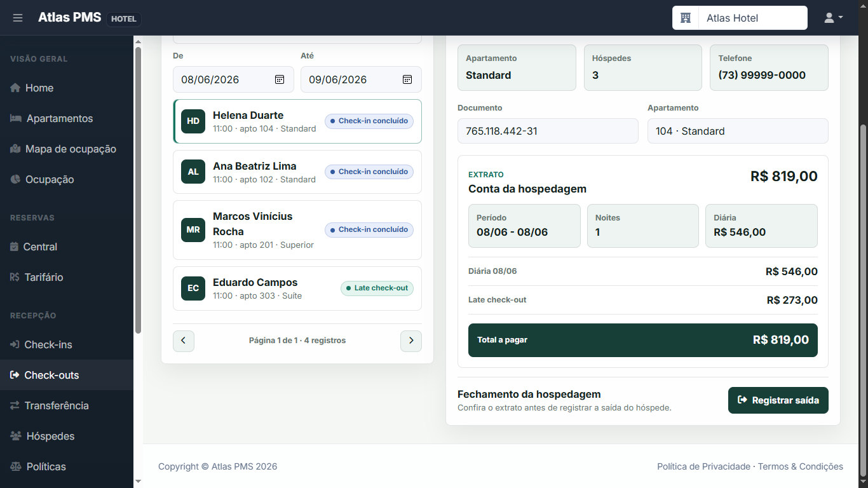Image resolution: width=868 pixels, height=488 pixels.
Task: Go to Apartamentos in the sidebar
Action: 67,118
